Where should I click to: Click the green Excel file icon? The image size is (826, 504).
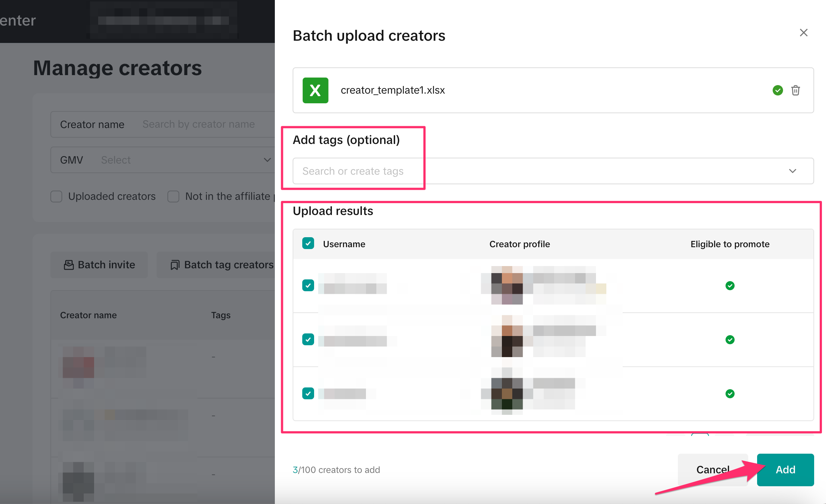pos(315,90)
